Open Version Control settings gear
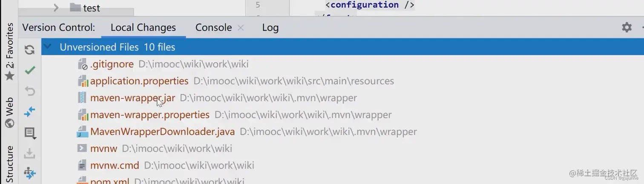644x184 pixels. [x=627, y=28]
